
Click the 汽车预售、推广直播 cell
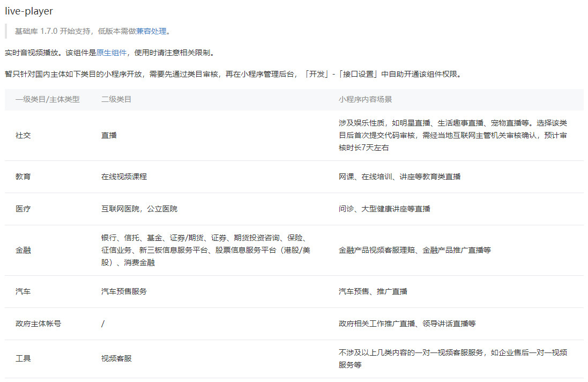pos(373,291)
